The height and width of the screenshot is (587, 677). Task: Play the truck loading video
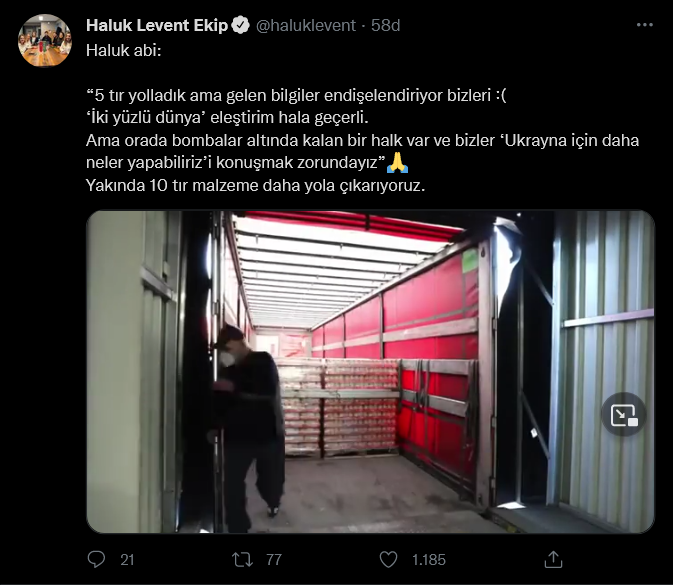pyautogui.click(x=370, y=372)
